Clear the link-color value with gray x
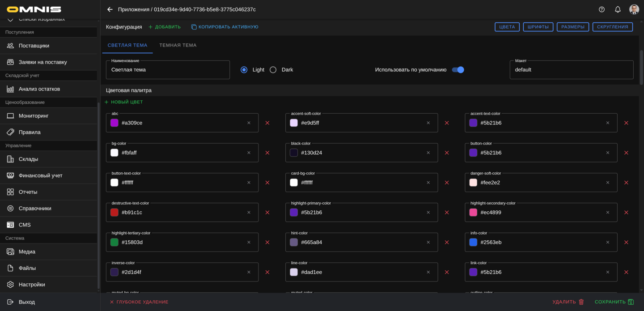This screenshot has height=311, width=644. click(607, 272)
